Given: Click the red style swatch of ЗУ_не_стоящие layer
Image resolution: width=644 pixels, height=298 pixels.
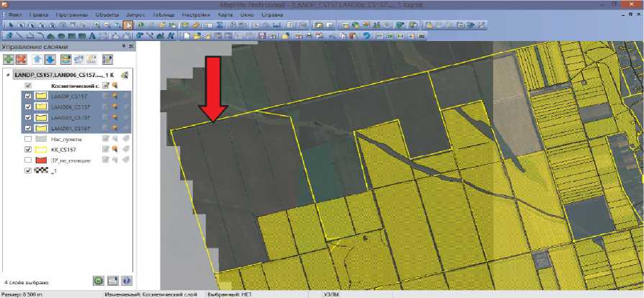Looking at the screenshot, I should 40,160.
